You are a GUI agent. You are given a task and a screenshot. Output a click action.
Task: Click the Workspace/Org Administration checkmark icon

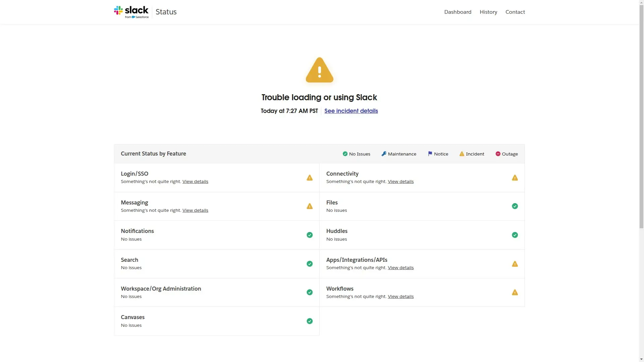click(x=310, y=292)
